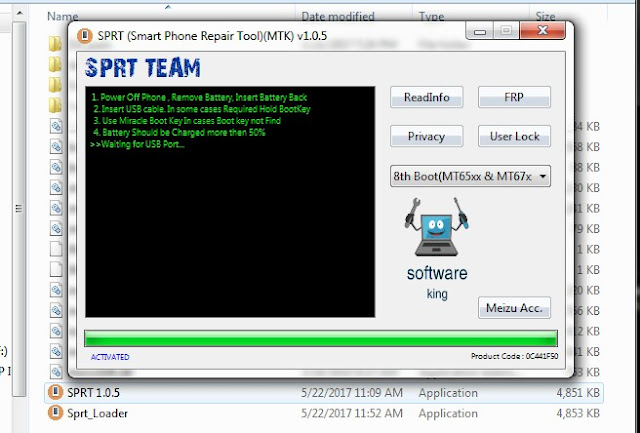This screenshot has height=433, width=640.
Task: Click the SPRT window title text
Action: point(212,36)
